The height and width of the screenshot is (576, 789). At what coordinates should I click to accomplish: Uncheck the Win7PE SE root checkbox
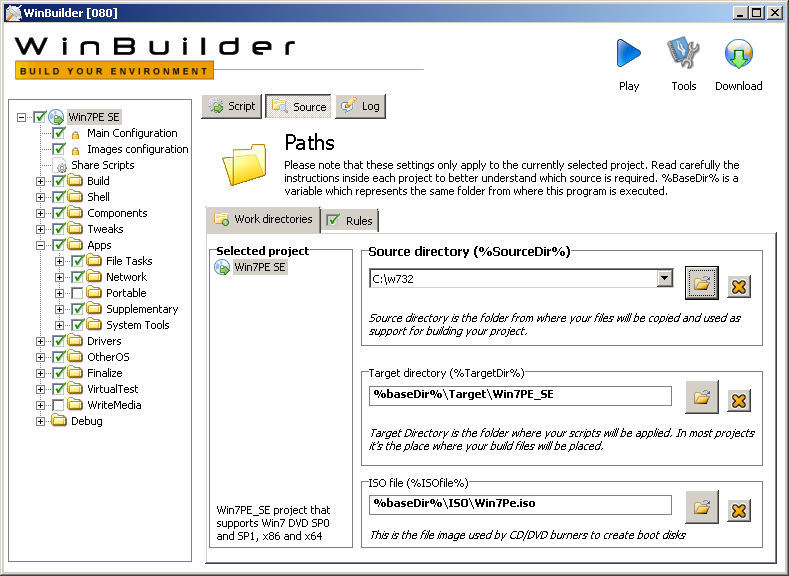tap(40, 117)
